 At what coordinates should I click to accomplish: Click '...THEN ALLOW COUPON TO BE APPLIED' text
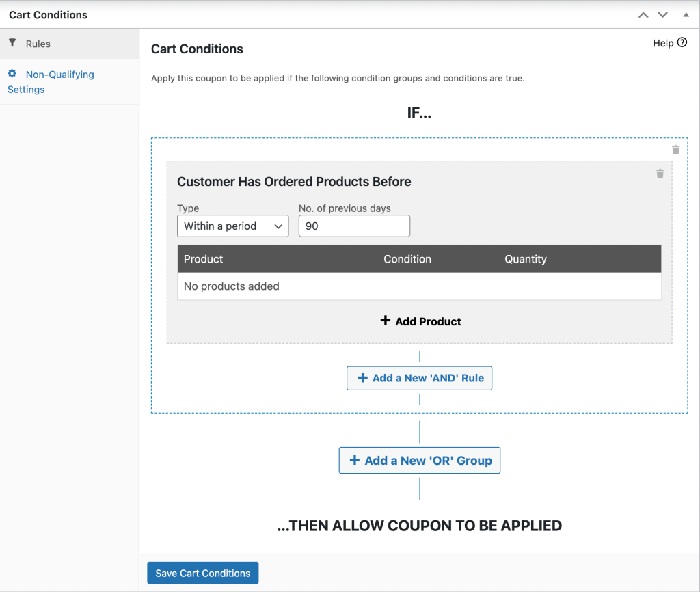[x=419, y=526]
